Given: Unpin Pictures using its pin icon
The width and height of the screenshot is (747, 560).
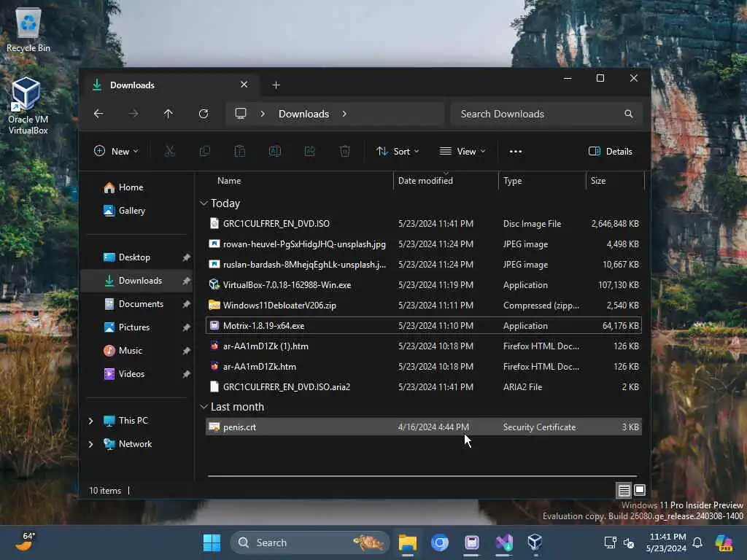Looking at the screenshot, I should click(186, 327).
